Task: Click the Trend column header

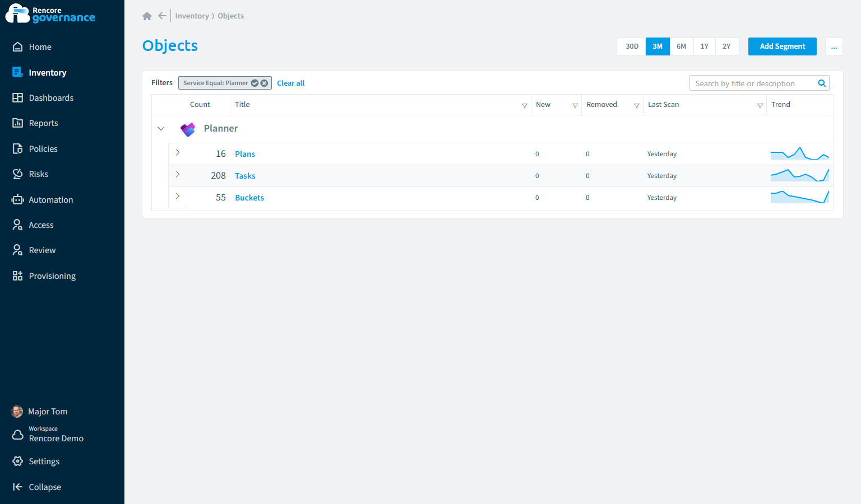Action: 781,105
